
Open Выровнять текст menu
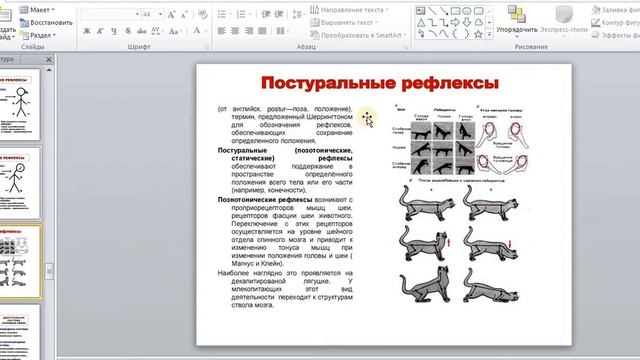point(344,22)
